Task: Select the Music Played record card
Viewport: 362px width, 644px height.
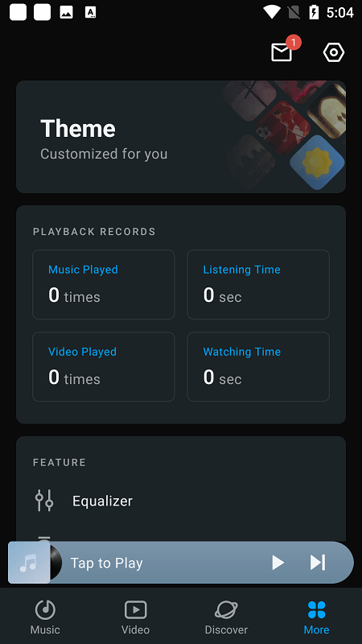Action: [x=104, y=284]
